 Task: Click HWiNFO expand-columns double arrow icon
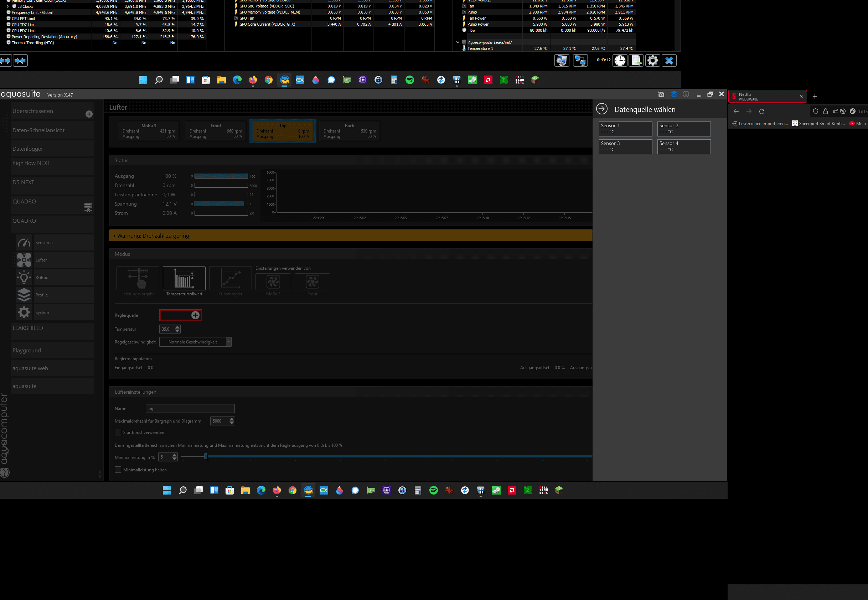tap(6, 61)
